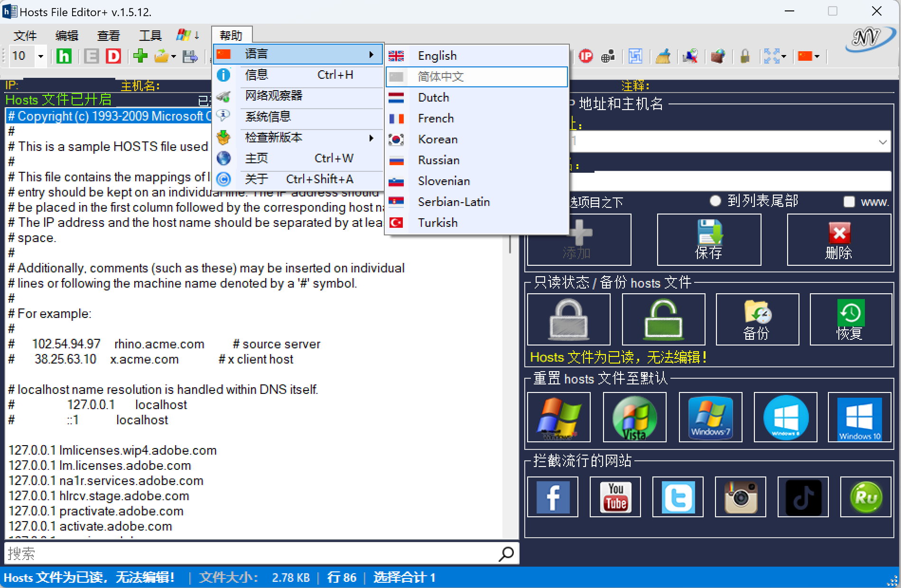901x588 pixels.
Task: Click the large gray locked padlock button
Action: (x=568, y=319)
